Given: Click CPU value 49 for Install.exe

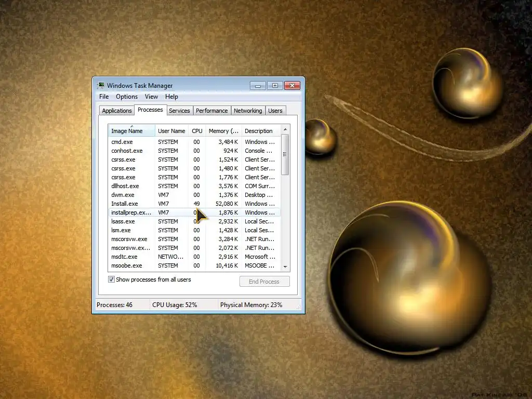Looking at the screenshot, I should click(196, 204).
